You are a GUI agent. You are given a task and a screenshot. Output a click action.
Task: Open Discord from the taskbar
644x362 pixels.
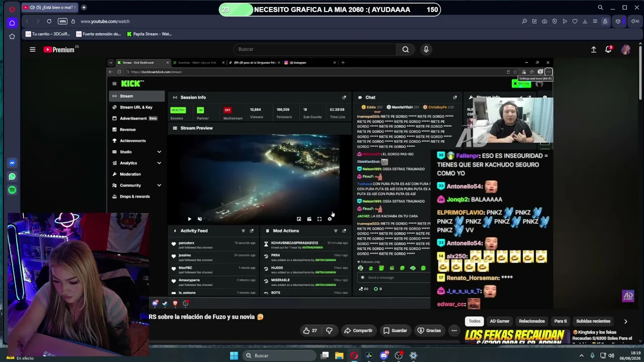coord(384,355)
